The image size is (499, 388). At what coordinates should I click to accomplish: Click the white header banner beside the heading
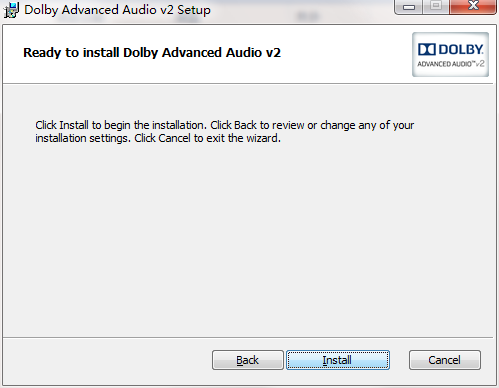pos(347,53)
